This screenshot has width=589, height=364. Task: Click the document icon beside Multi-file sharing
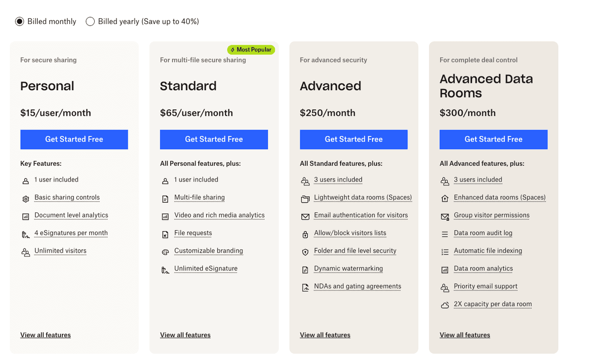pyautogui.click(x=165, y=198)
